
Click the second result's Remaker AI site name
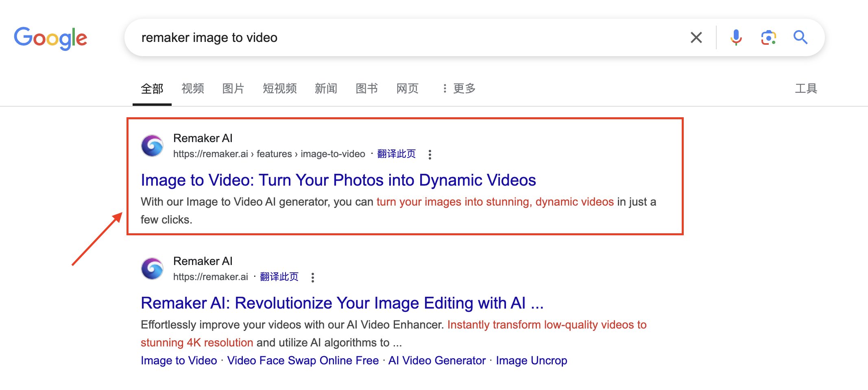click(203, 261)
